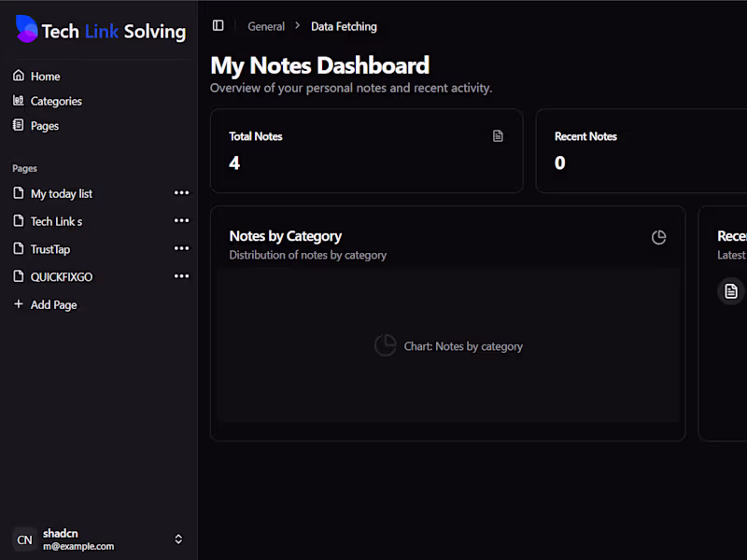The width and height of the screenshot is (747, 560).
Task: Open the Tech Link s page
Action: (x=56, y=221)
